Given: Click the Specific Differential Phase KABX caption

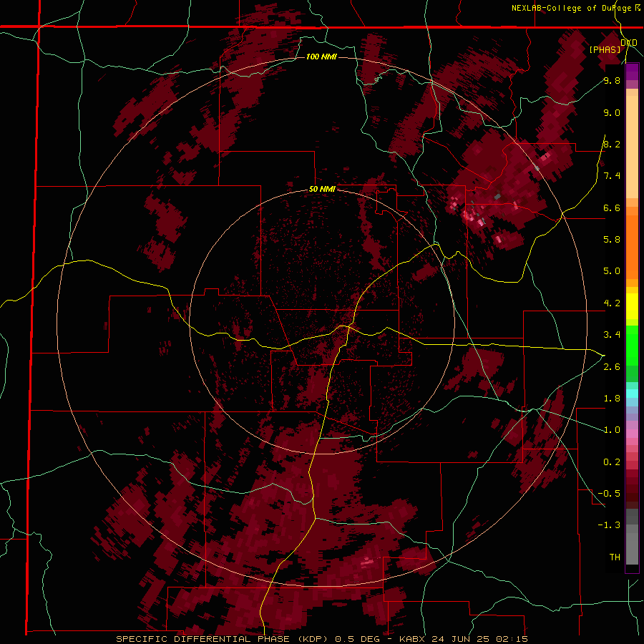Looking at the screenshot, I should (322, 639).
